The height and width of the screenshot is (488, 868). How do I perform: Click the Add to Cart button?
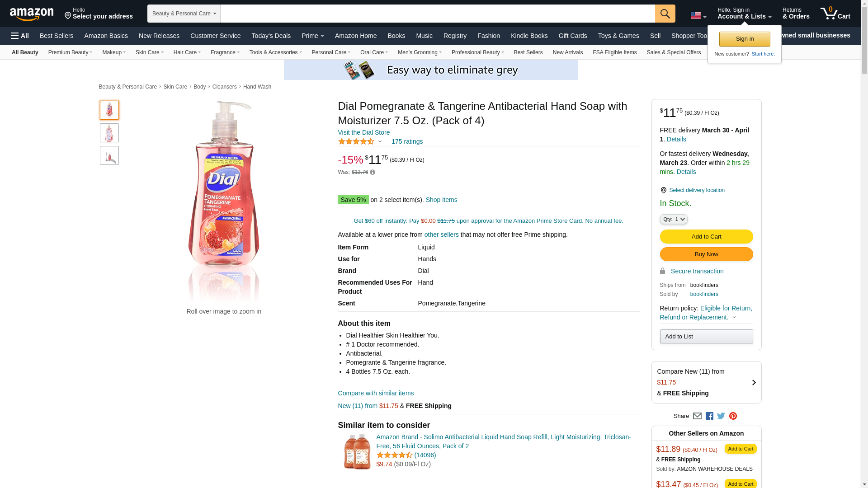point(706,237)
